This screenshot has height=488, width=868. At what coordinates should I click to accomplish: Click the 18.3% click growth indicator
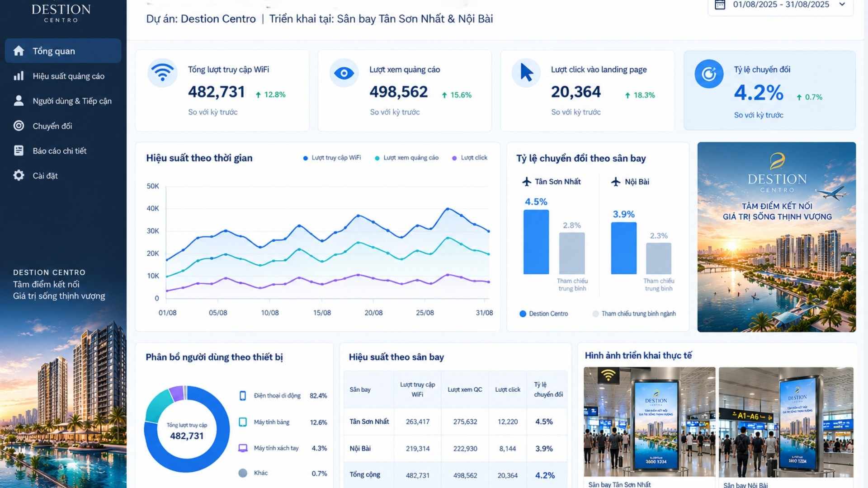tap(640, 95)
